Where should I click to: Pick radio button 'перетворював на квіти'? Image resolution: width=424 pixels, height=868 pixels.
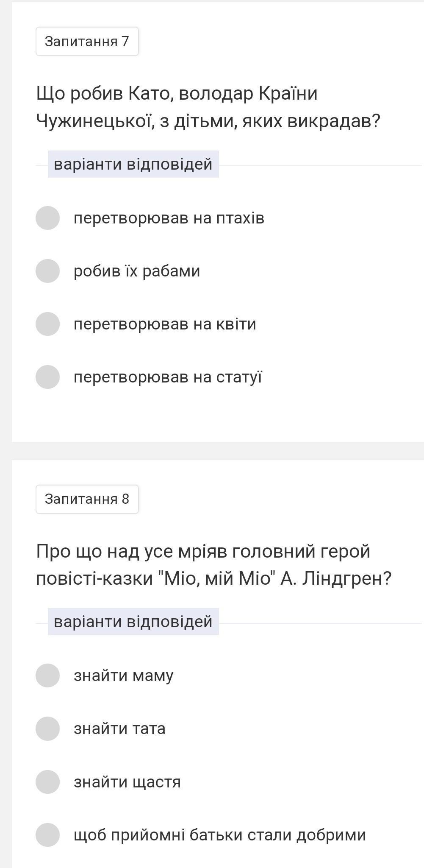point(47,324)
